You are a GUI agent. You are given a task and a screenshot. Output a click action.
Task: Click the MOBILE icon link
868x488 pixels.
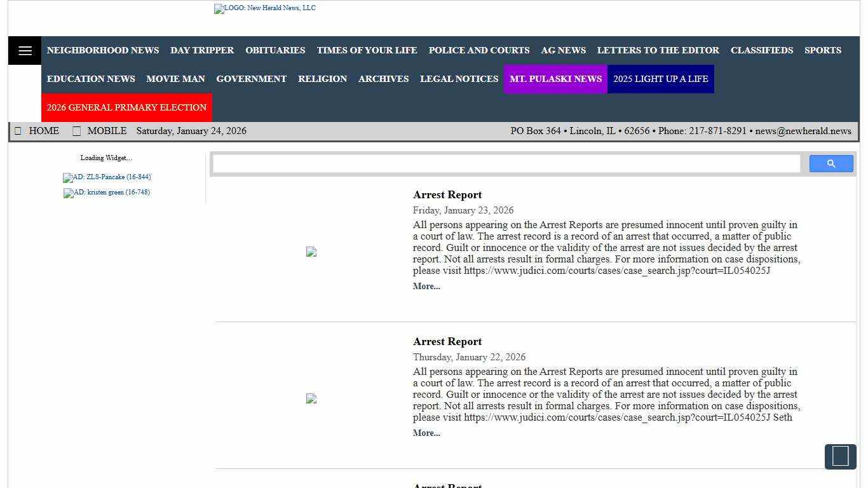[x=76, y=131]
